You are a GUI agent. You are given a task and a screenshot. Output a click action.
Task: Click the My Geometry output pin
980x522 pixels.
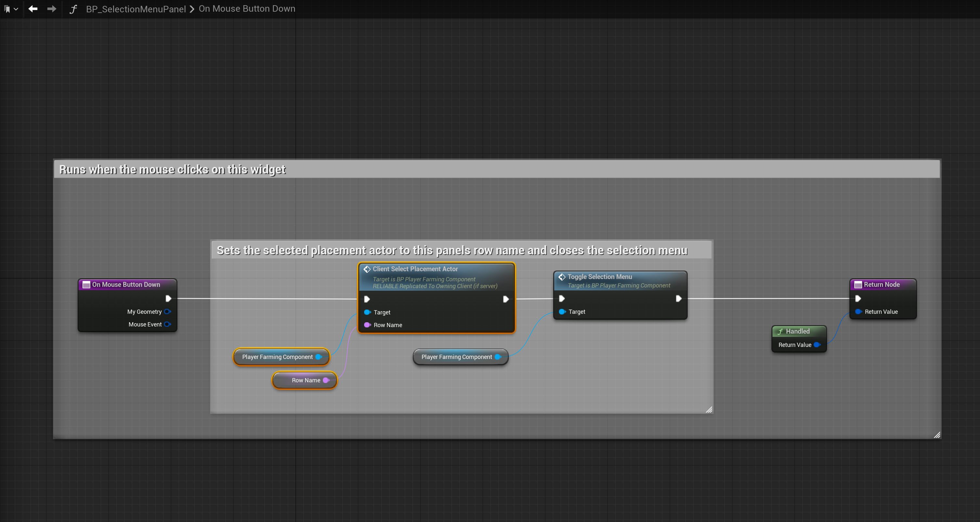click(167, 312)
